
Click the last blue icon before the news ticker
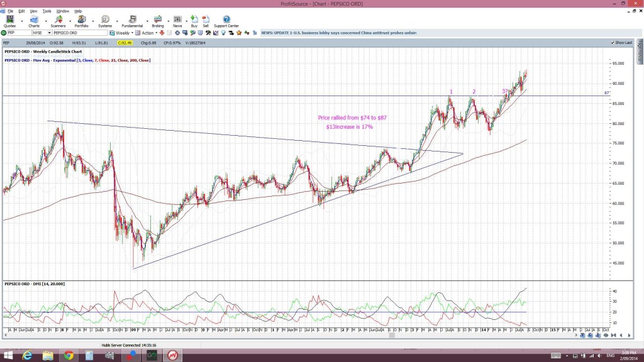click(255, 33)
